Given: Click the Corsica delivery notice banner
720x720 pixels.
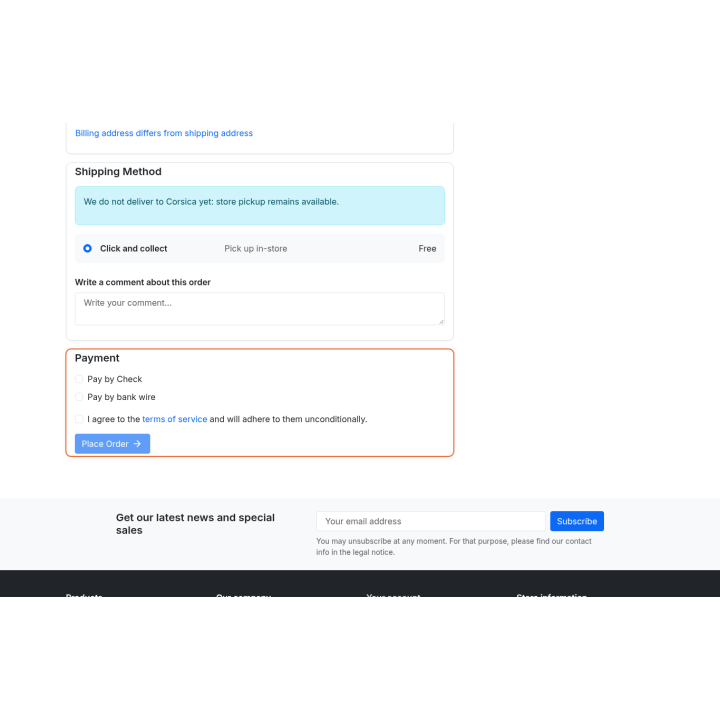Looking at the screenshot, I should pyautogui.click(x=260, y=205).
